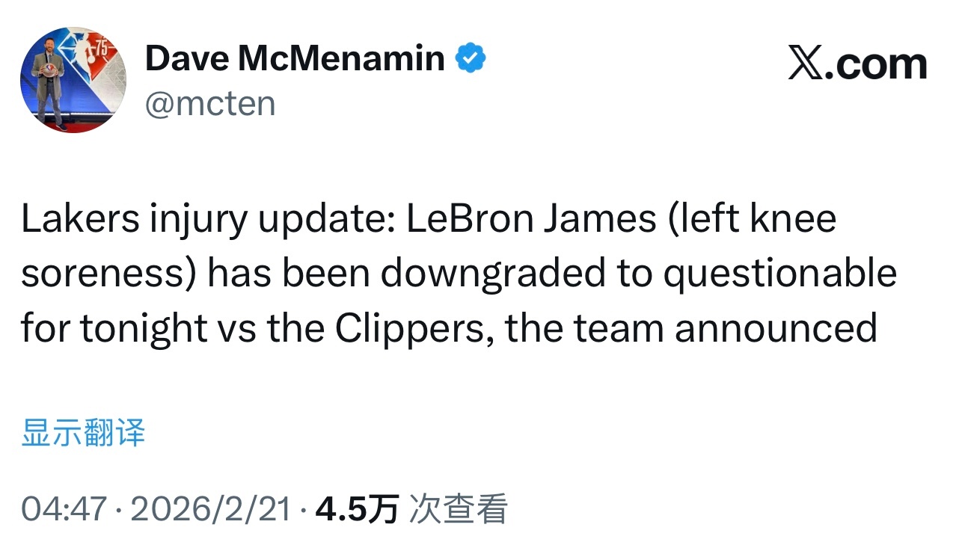This screenshot has width=965, height=560.
Task: Click the word 'soreness)' in tweet text
Action: 108,274
